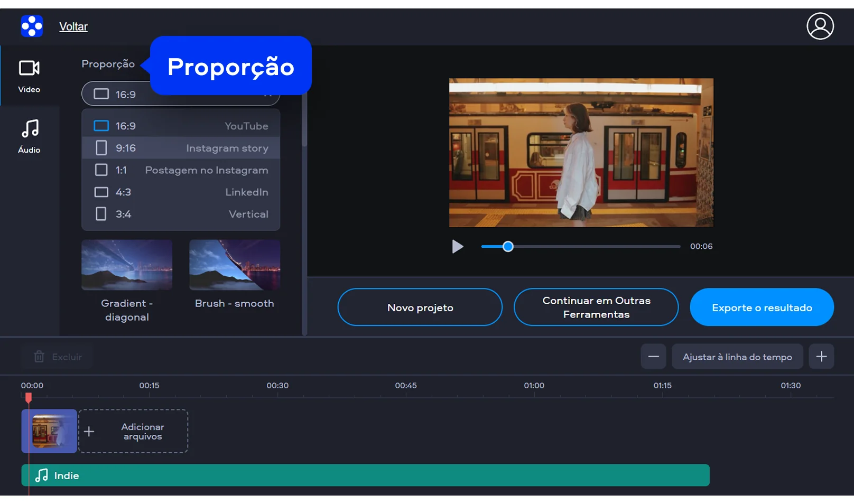Pick the 4:3 LinkedIn ratio
Image resolution: width=854 pixels, height=504 pixels.
(x=180, y=192)
